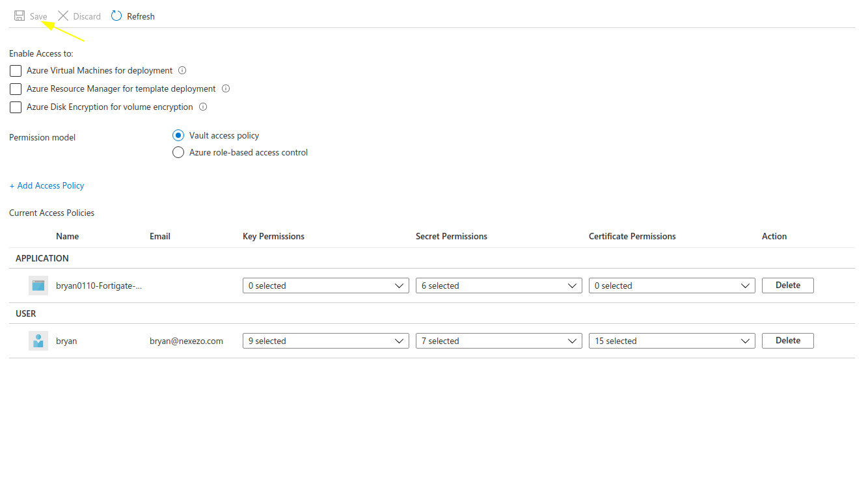Click the bryan user name text

click(x=66, y=341)
